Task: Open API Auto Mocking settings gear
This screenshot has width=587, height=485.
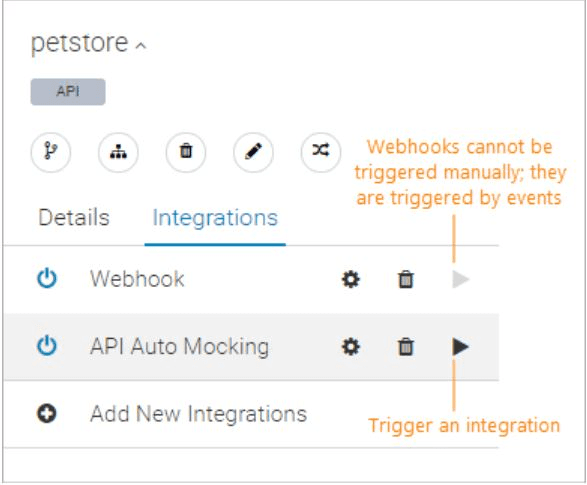Action: [x=351, y=347]
